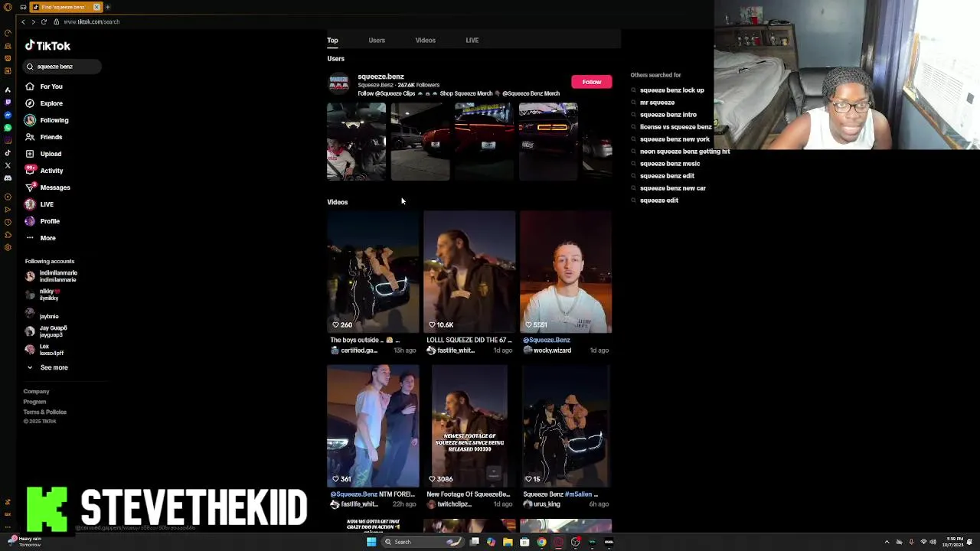Image resolution: width=980 pixels, height=551 pixels.
Task: Search suggestion 'squeeze benz lock up'
Action: tap(671, 90)
